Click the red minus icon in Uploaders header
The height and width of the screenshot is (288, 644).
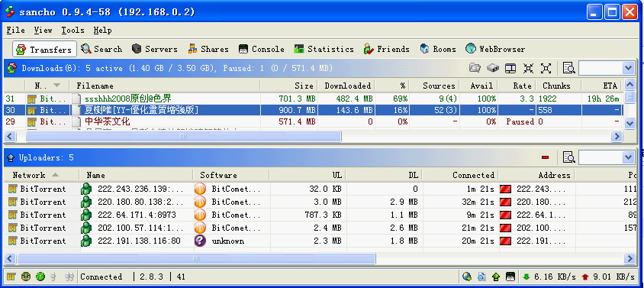click(545, 157)
